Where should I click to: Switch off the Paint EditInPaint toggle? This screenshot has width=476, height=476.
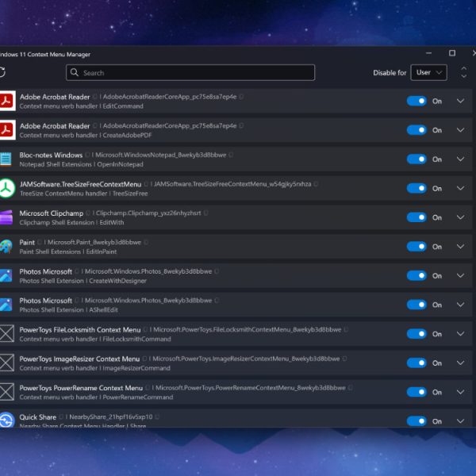416,247
